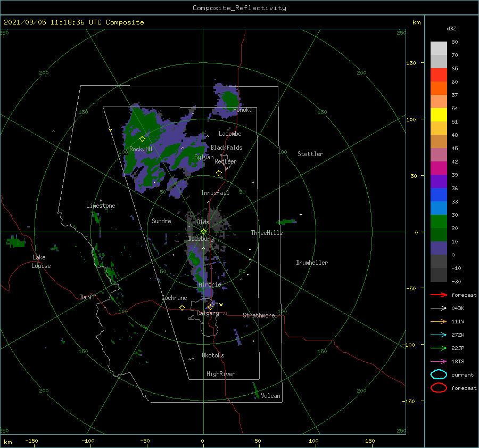The image size is (479, 448).
Task: Click the Strathmore town label
Action: (x=259, y=315)
